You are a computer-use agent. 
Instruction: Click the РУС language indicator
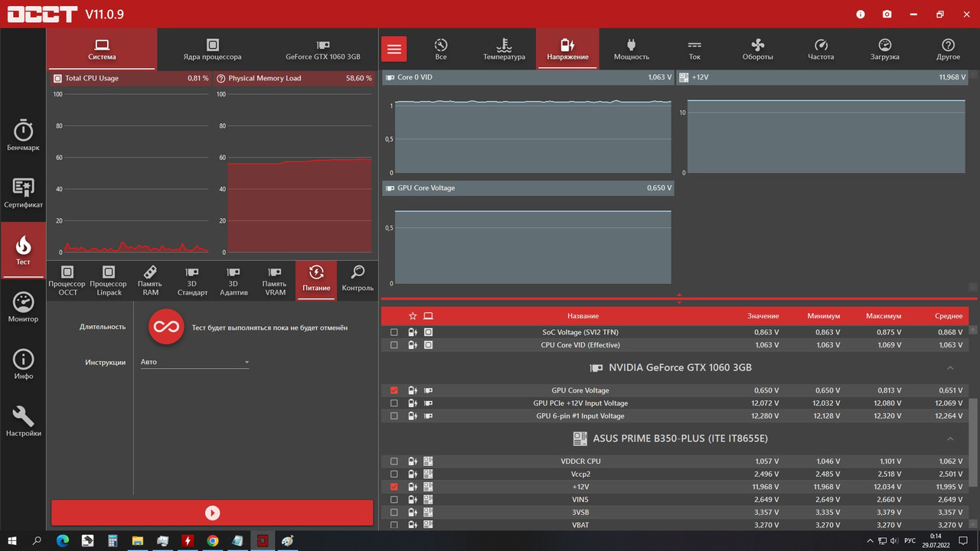(x=910, y=540)
